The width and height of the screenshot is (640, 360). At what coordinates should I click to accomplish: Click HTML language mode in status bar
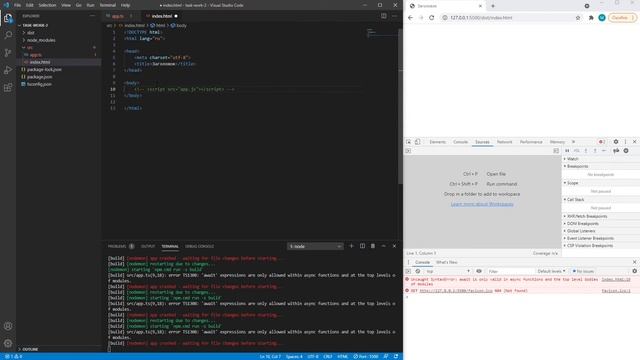[x=342, y=356]
